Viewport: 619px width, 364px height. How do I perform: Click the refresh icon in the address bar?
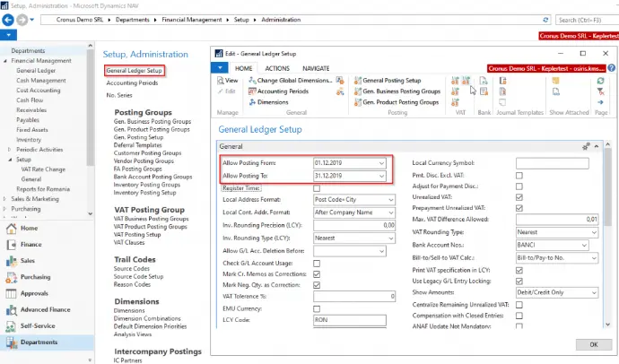545,20
